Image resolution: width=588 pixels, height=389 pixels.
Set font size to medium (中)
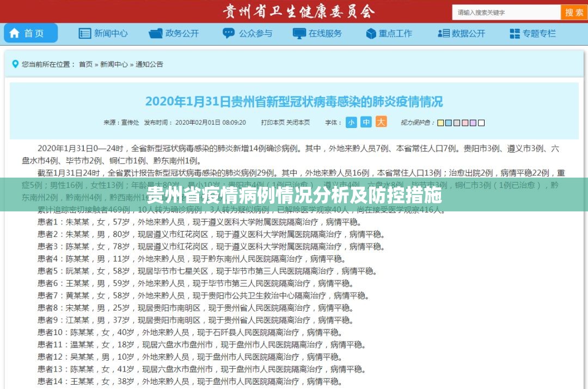click(366, 123)
